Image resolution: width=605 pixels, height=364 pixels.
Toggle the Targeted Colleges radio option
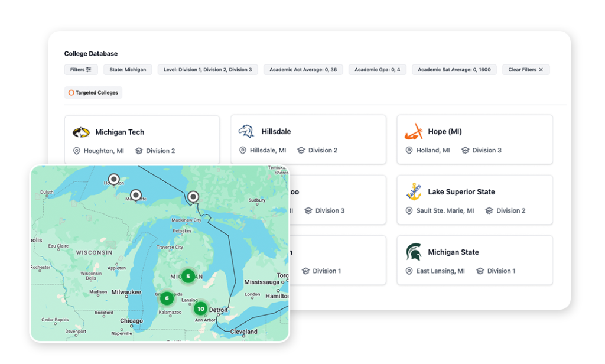[71, 93]
